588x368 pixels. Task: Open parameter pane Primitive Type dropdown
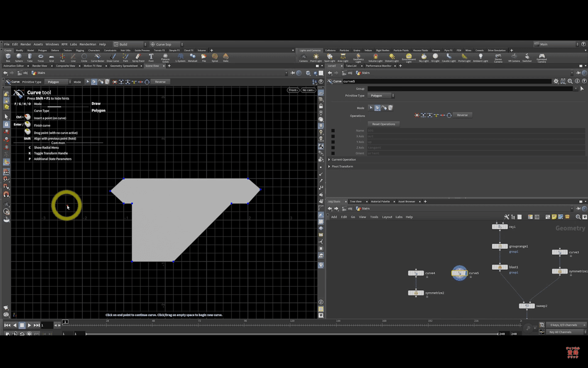pos(382,96)
